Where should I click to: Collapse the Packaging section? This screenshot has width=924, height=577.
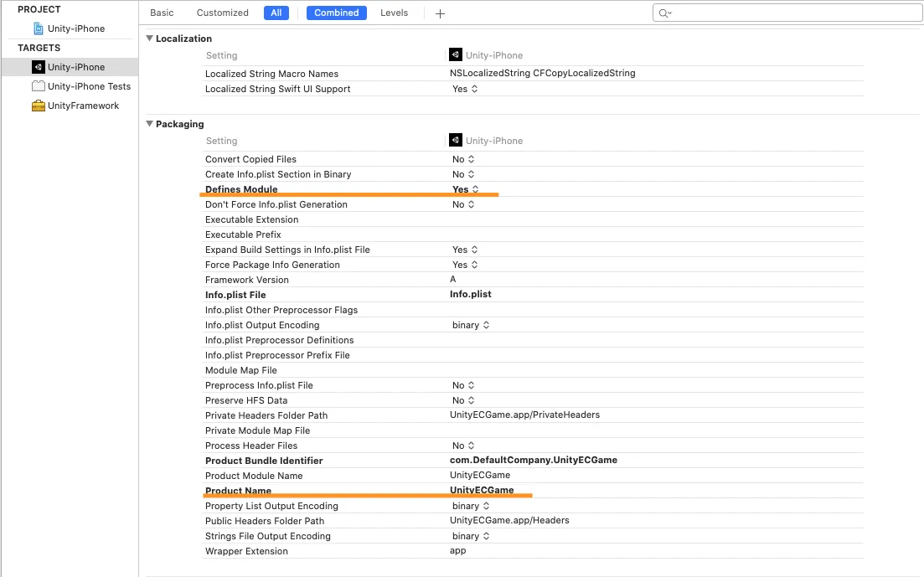[x=150, y=124]
